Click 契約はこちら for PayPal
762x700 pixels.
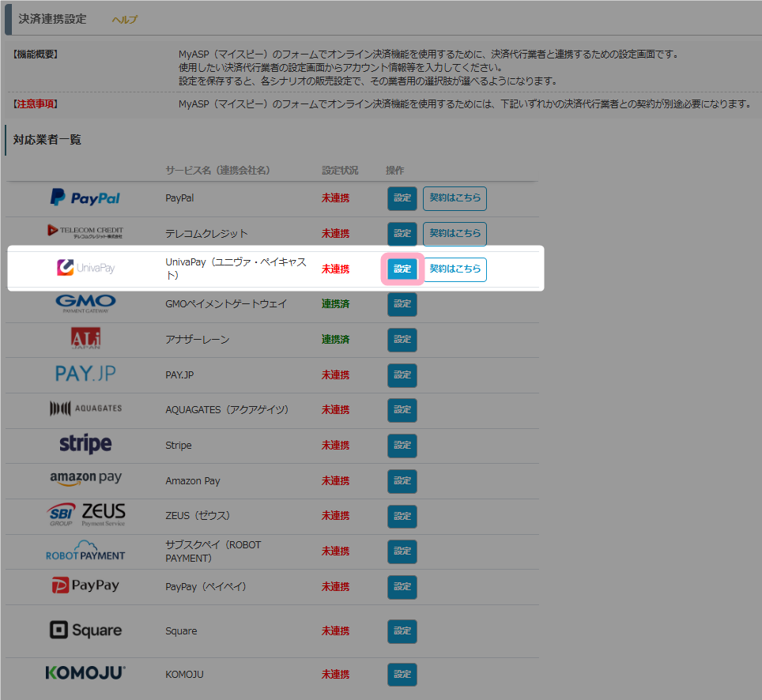click(455, 198)
